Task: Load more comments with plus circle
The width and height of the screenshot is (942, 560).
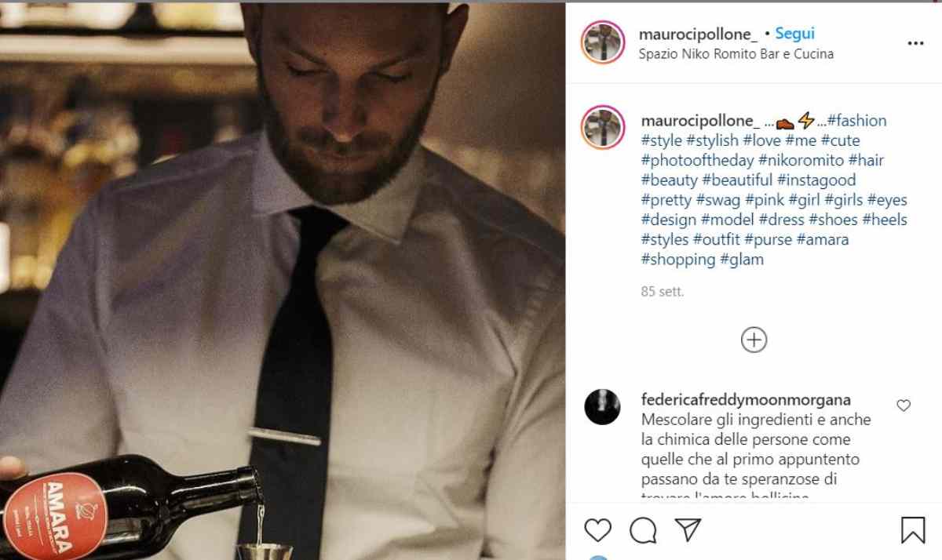Action: pos(754,340)
